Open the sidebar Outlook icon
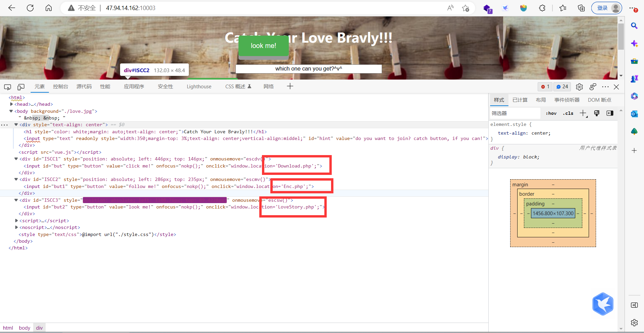 [x=634, y=114]
